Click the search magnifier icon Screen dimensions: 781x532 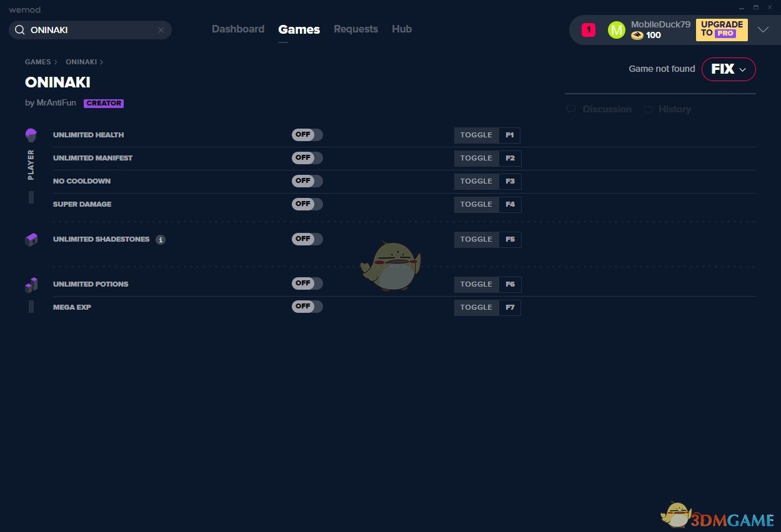click(19, 30)
